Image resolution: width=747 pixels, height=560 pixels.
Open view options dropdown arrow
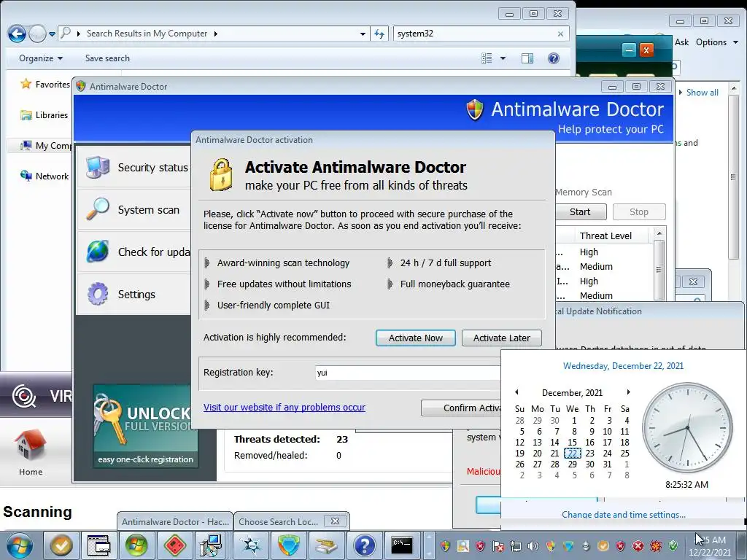point(503,58)
